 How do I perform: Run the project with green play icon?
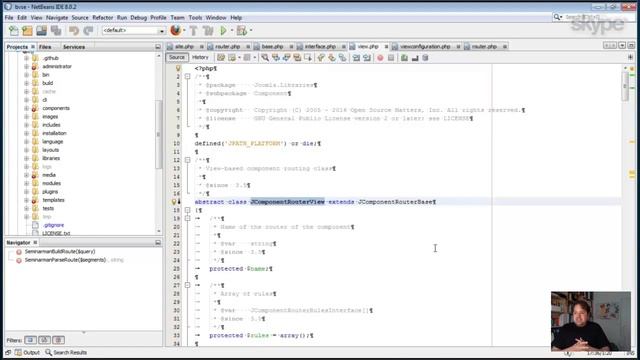[223, 31]
